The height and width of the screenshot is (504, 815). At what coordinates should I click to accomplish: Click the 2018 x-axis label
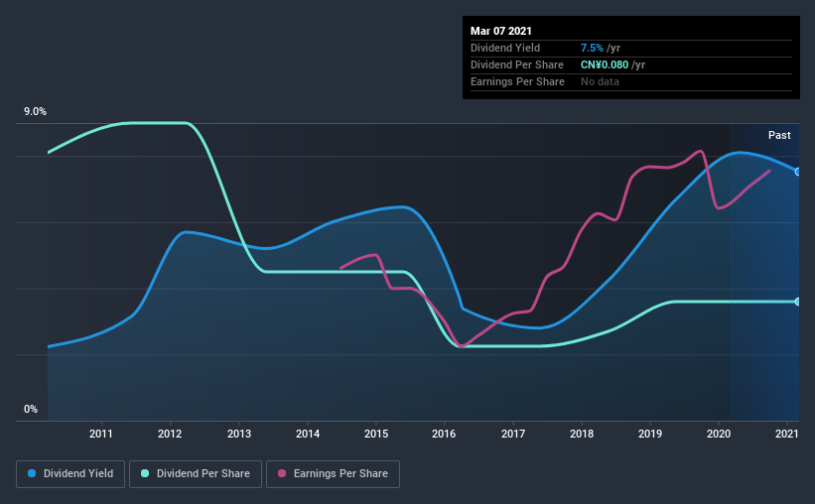click(582, 434)
